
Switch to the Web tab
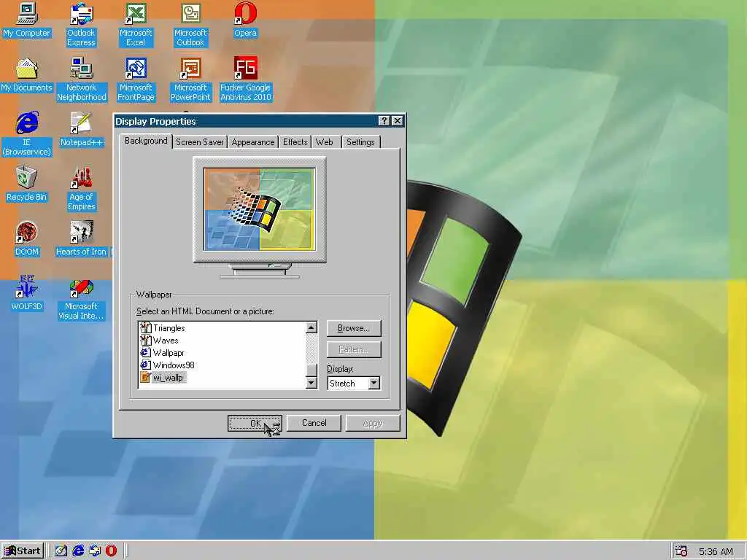(325, 142)
